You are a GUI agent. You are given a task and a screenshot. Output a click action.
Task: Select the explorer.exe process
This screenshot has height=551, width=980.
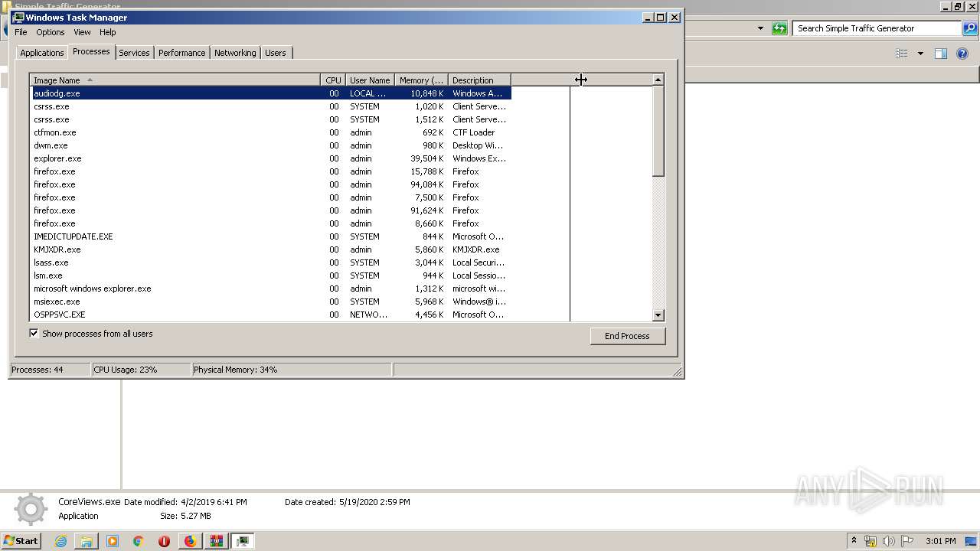[271, 158]
